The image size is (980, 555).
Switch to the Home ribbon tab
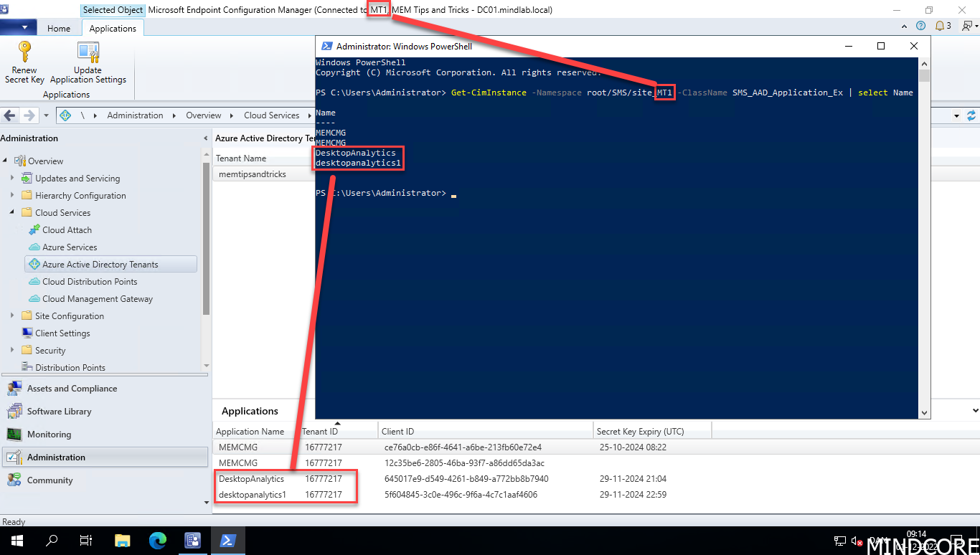(59, 29)
